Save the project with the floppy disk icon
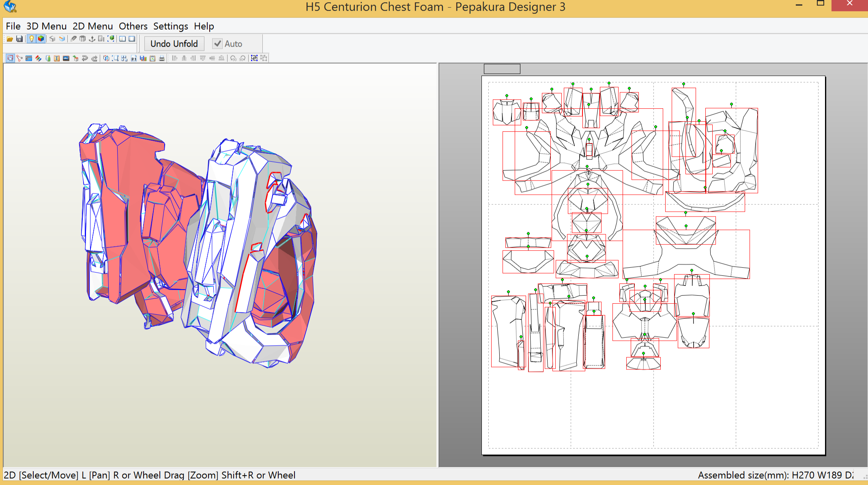The image size is (868, 485). (x=19, y=39)
